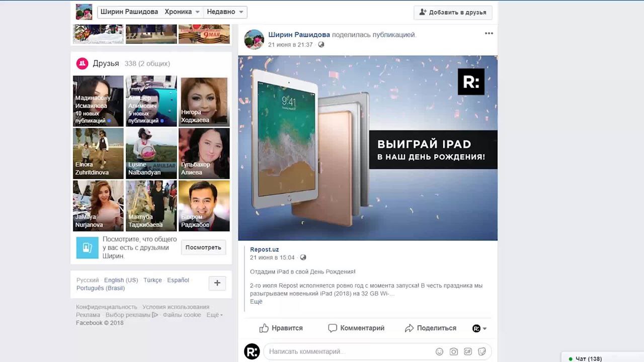Click the profile thumbnail in the top bar
This screenshot has width=644, height=362.
point(84,12)
